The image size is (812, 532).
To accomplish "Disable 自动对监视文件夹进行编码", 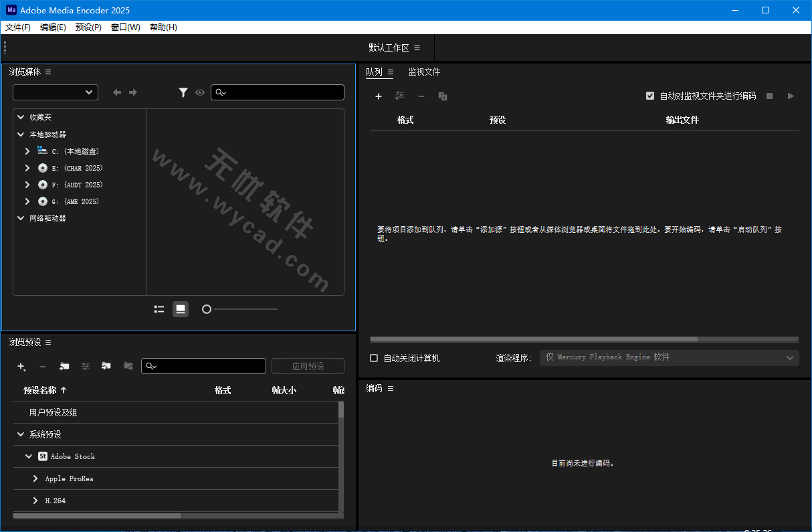I will click(x=650, y=96).
